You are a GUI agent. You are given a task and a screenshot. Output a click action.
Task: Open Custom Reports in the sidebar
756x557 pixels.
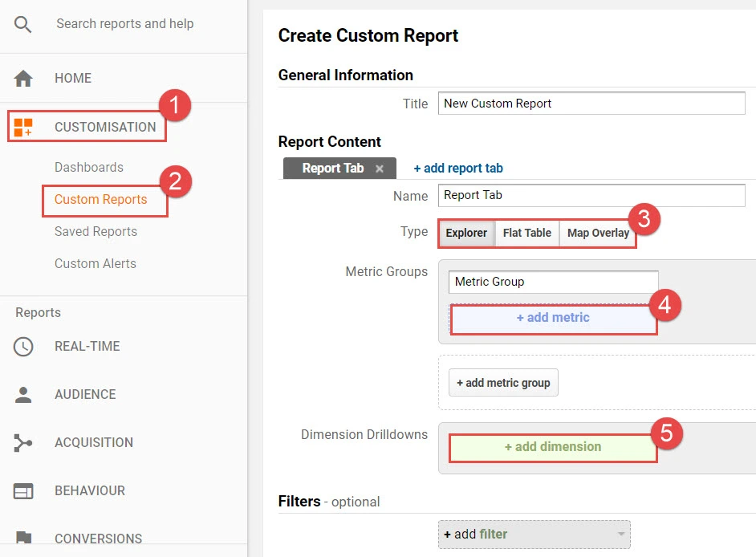click(101, 200)
